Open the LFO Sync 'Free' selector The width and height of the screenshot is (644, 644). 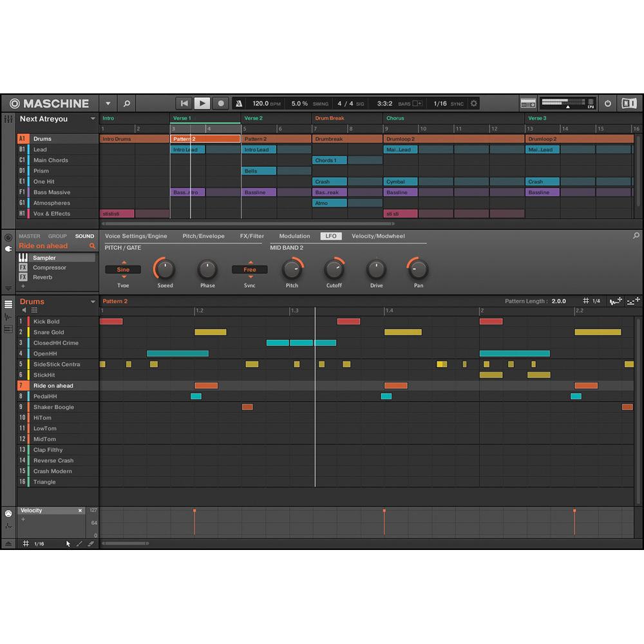tap(249, 269)
